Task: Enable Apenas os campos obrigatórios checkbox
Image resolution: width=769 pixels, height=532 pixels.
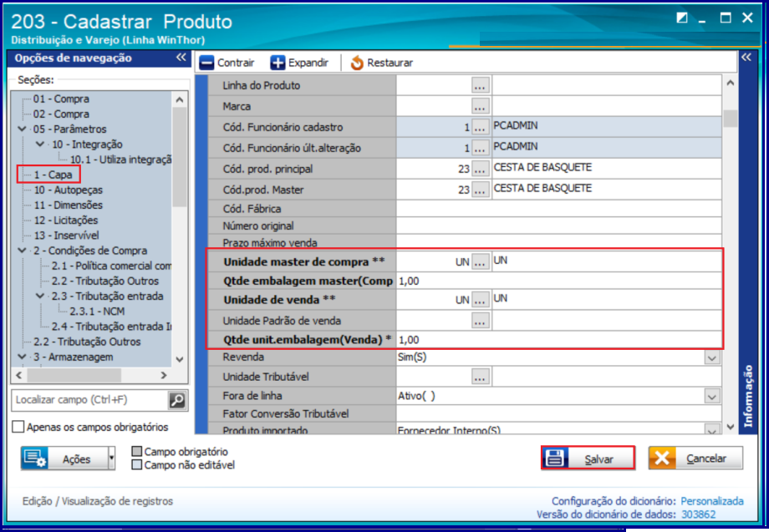Action: pos(18,427)
